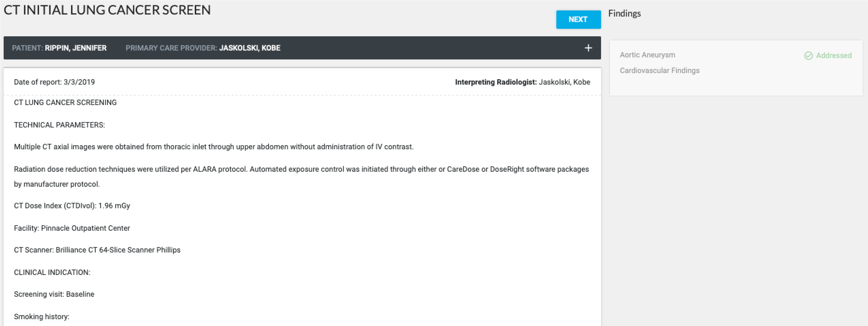The width and height of the screenshot is (868, 326).
Task: Click the Radiation dose reduction ALARA sentence
Action: [301, 176]
